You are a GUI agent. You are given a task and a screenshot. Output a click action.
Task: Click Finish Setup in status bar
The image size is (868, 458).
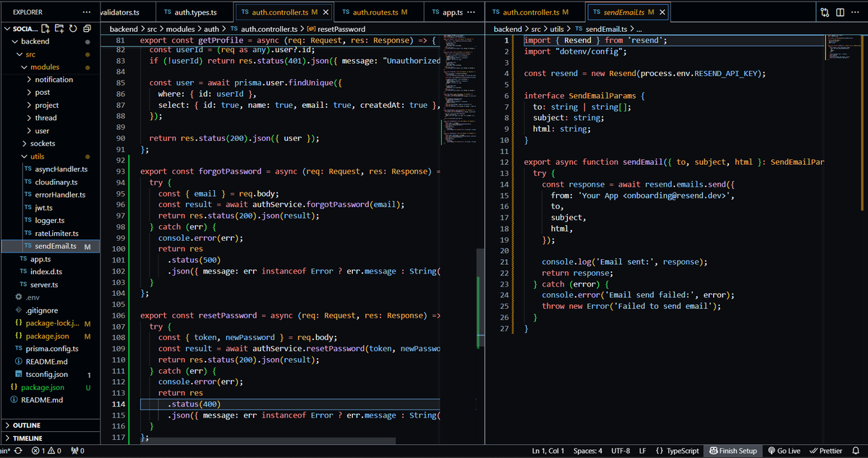click(732, 451)
